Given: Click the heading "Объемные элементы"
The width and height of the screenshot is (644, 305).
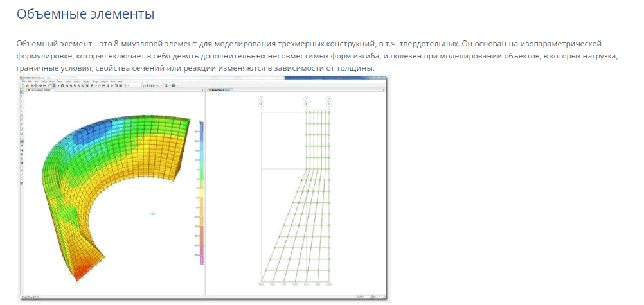Looking at the screenshot, I should pyautogui.click(x=85, y=14).
